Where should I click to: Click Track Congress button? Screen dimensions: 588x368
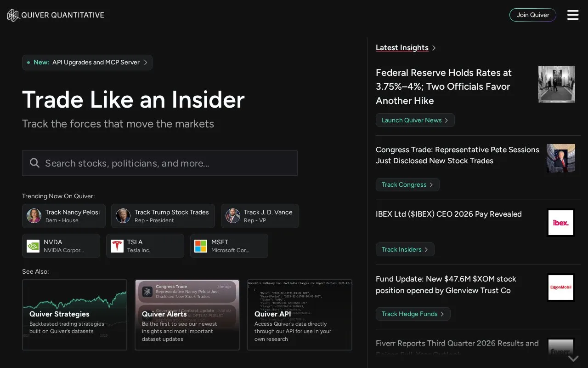407,184
